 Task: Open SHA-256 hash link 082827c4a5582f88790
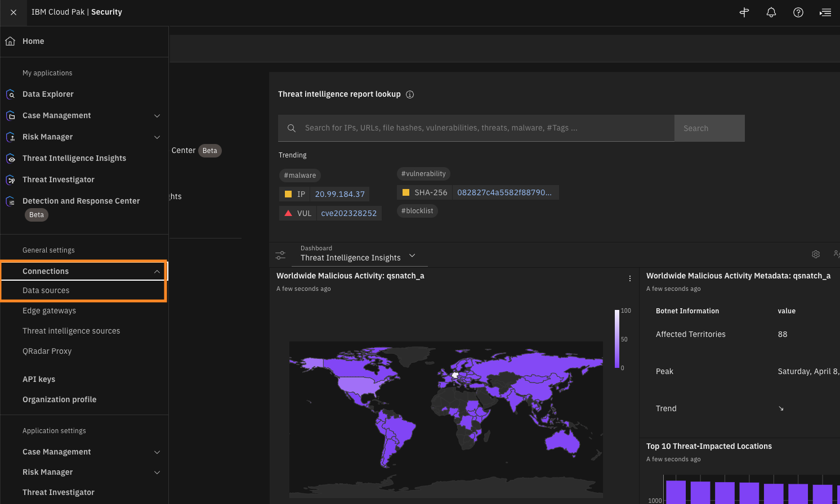click(504, 192)
